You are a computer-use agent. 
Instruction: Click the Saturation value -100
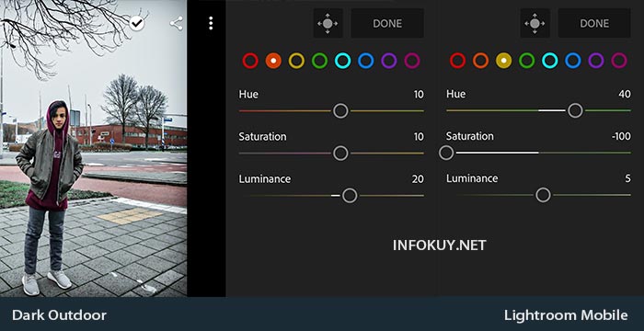tap(621, 136)
